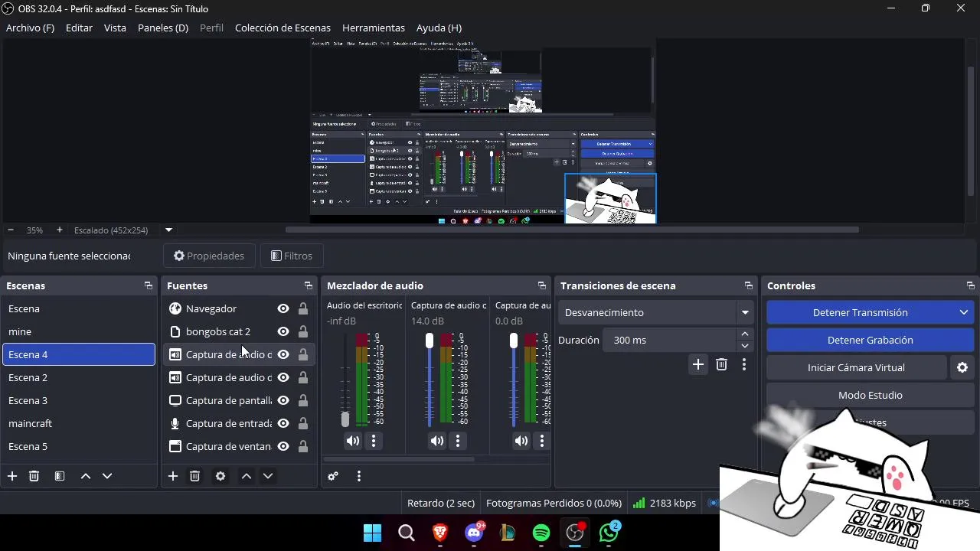Toggle visibility of Captura de entrada source
Screen dimensions: 980x551
(283, 423)
